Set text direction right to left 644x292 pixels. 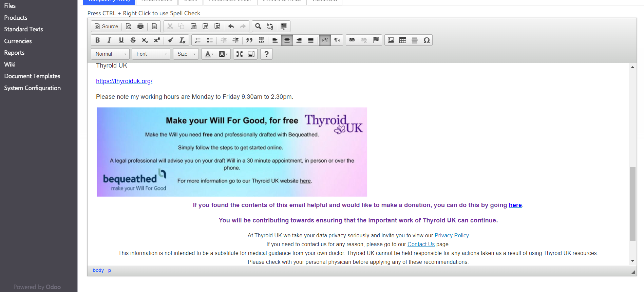[x=337, y=40]
